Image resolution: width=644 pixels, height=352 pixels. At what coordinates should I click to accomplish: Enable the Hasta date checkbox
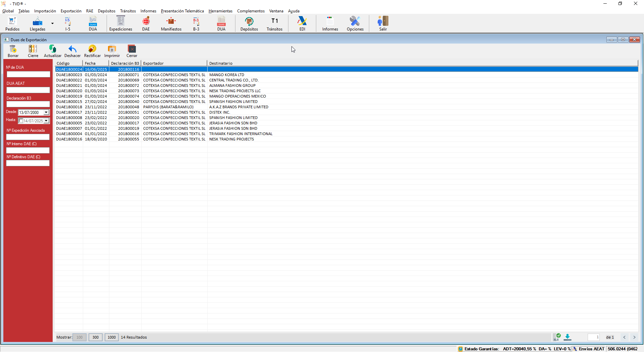[x=21, y=121]
